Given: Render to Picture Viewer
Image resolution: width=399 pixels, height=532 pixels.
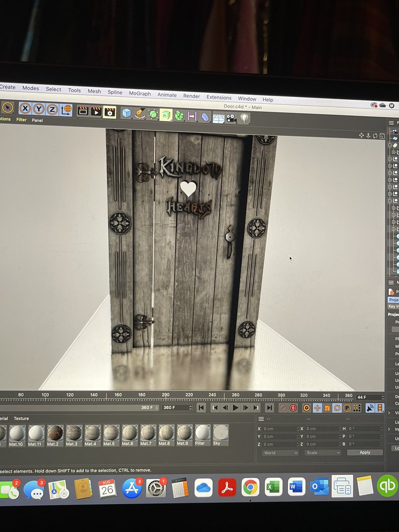Looking at the screenshot, I should 96,111.
